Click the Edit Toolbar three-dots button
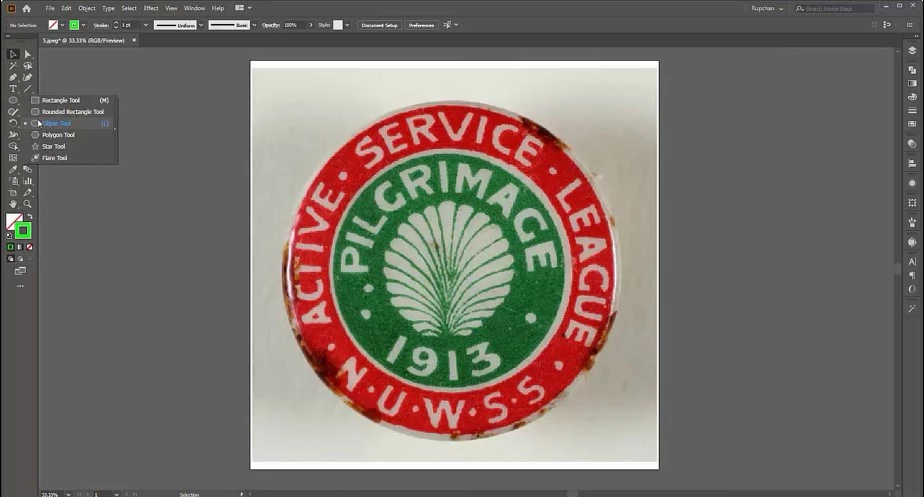Viewport: 924px width, 497px height. (20, 286)
